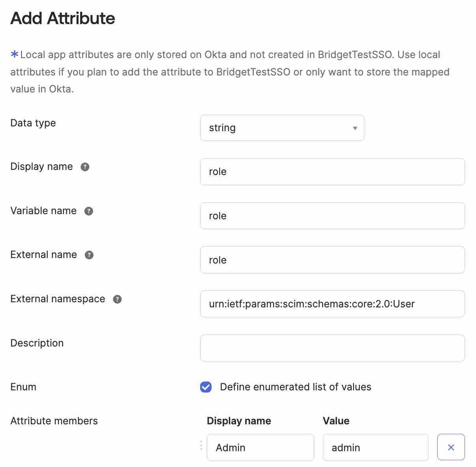This screenshot has height=467, width=476.
Task: Select string from the Data type combo box
Action: (x=282, y=128)
